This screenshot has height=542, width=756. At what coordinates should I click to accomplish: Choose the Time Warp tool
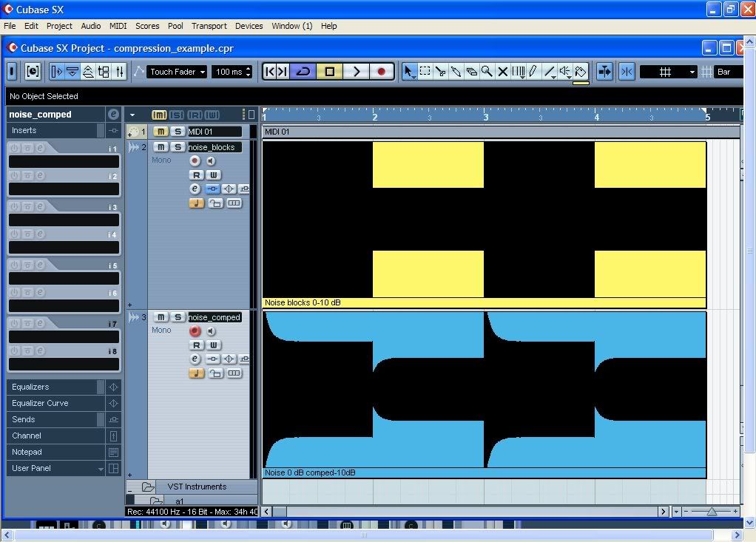[x=519, y=72]
